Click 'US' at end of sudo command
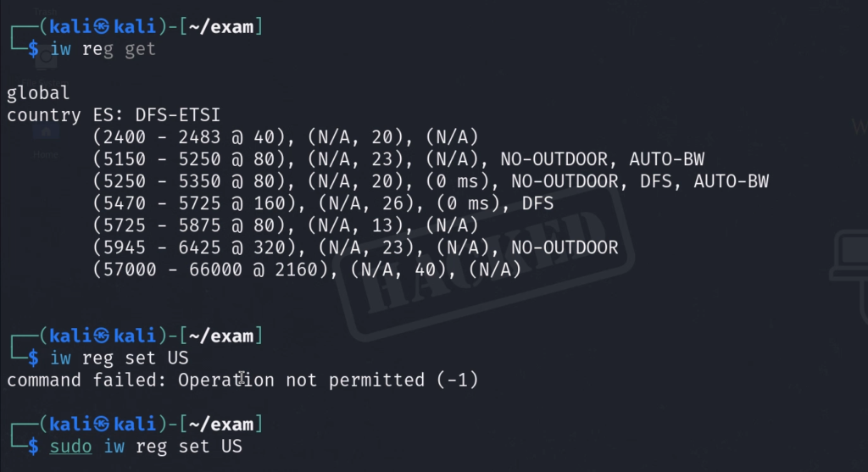 (231, 446)
